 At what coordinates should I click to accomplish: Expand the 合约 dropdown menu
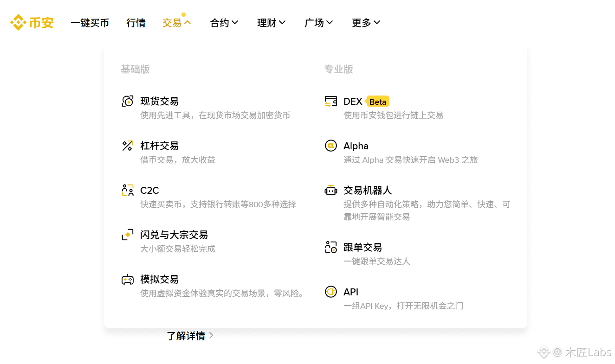tap(224, 23)
